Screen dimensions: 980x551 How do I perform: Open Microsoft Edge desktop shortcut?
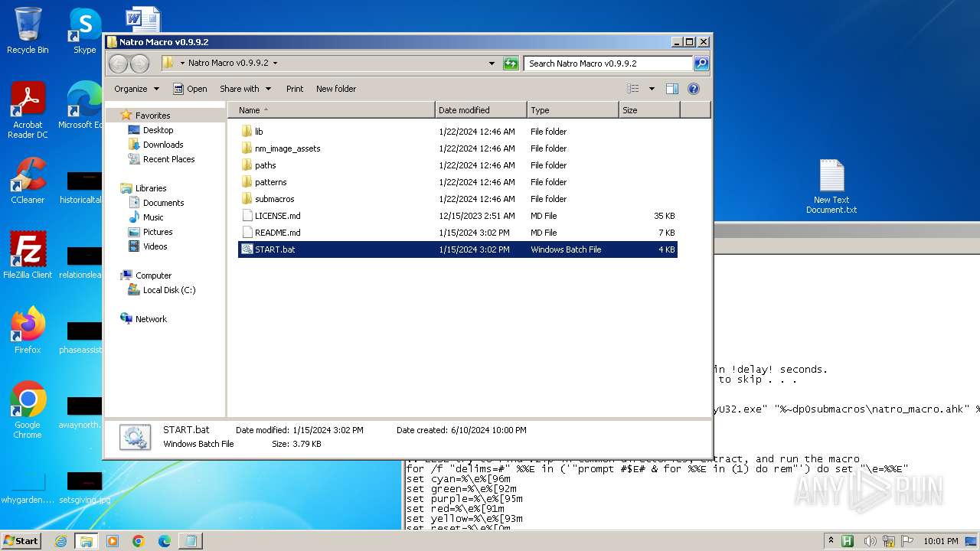tap(84, 106)
